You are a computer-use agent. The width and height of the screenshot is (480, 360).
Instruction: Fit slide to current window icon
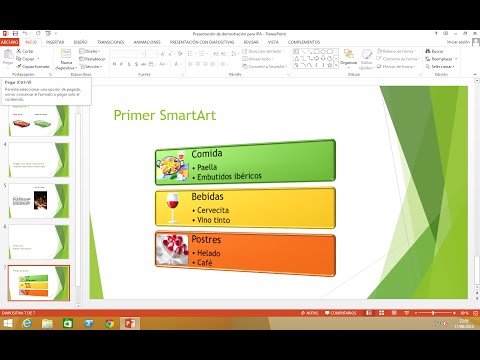point(476,313)
